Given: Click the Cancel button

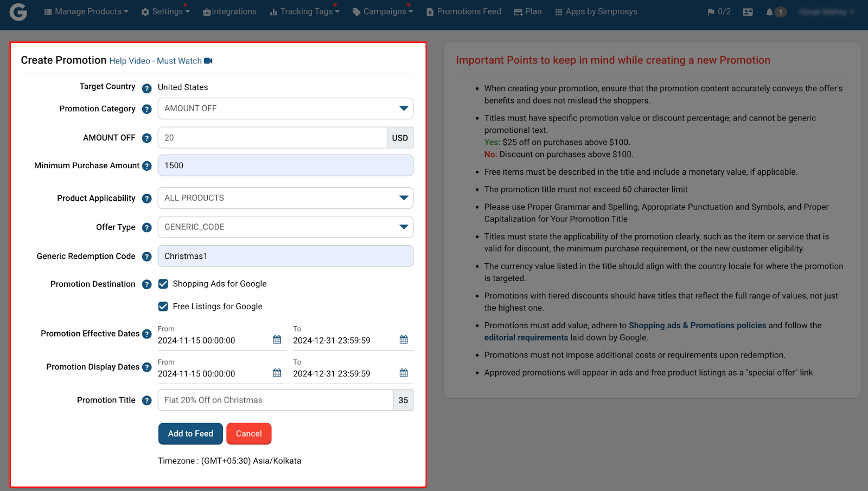Looking at the screenshot, I should (x=248, y=433).
